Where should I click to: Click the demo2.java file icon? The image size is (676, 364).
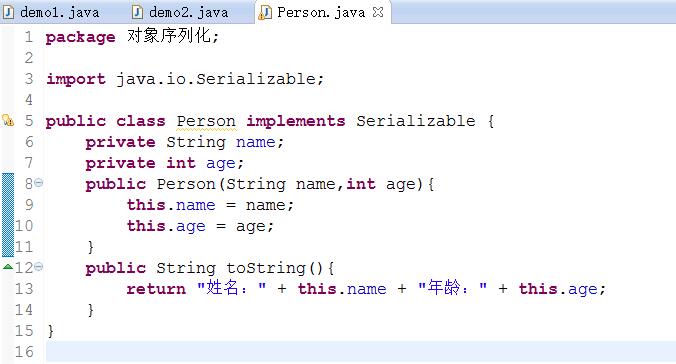137,12
